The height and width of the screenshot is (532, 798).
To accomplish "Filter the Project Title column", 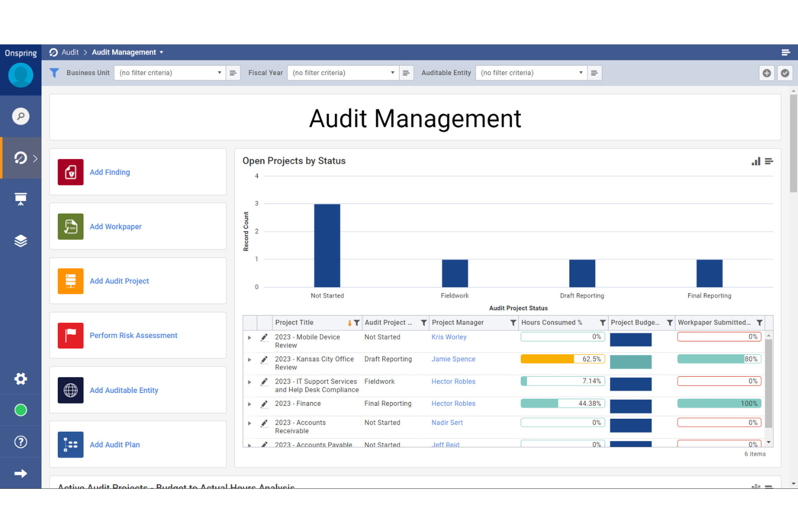I will click(357, 323).
